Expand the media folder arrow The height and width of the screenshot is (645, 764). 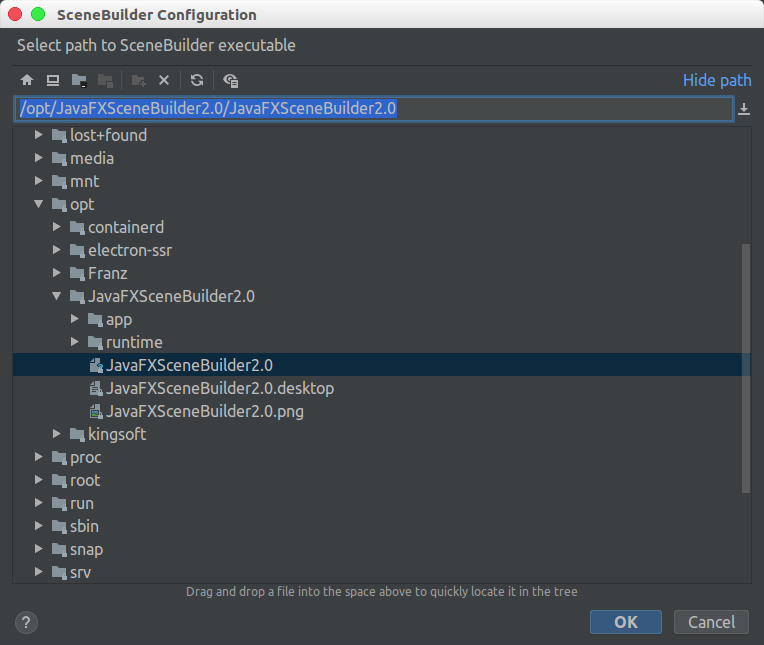[x=38, y=158]
